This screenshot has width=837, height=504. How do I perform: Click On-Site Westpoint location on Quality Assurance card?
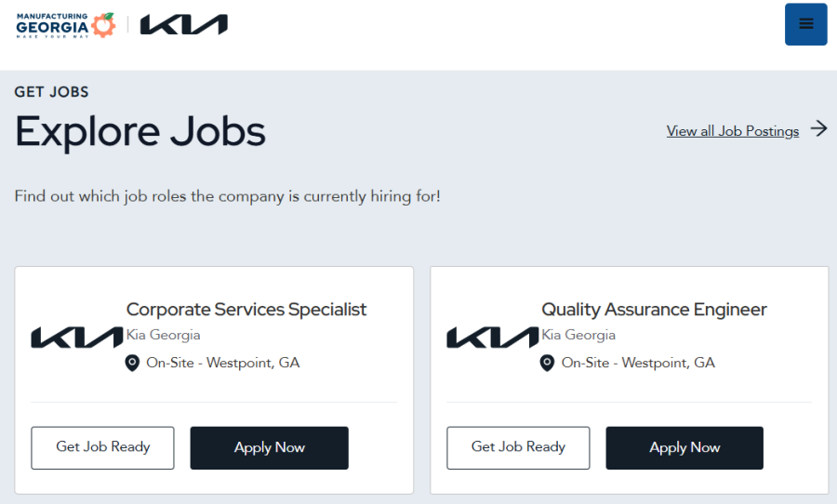click(x=638, y=363)
